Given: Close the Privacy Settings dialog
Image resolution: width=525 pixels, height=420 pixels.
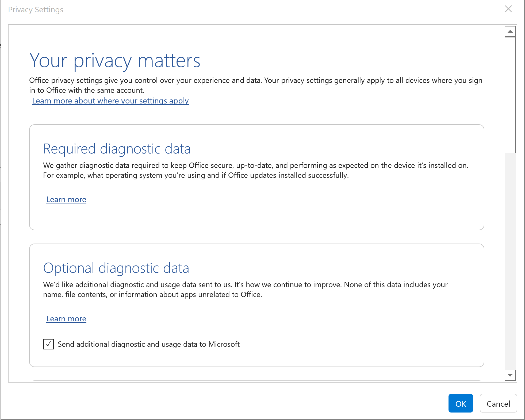Looking at the screenshot, I should [x=508, y=9].
